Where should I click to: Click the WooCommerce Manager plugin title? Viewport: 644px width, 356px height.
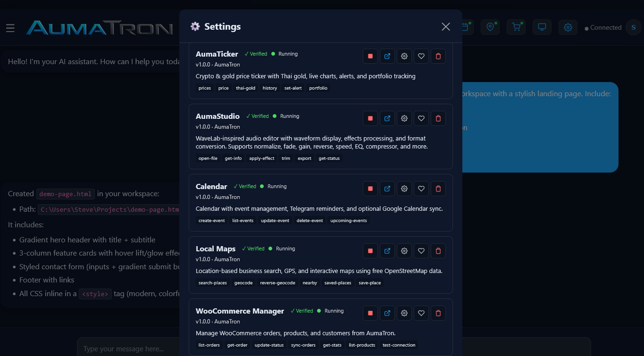(x=240, y=311)
